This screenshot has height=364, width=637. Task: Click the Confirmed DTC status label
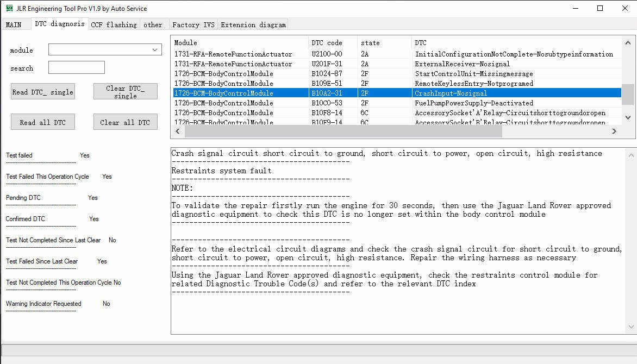(x=25, y=218)
